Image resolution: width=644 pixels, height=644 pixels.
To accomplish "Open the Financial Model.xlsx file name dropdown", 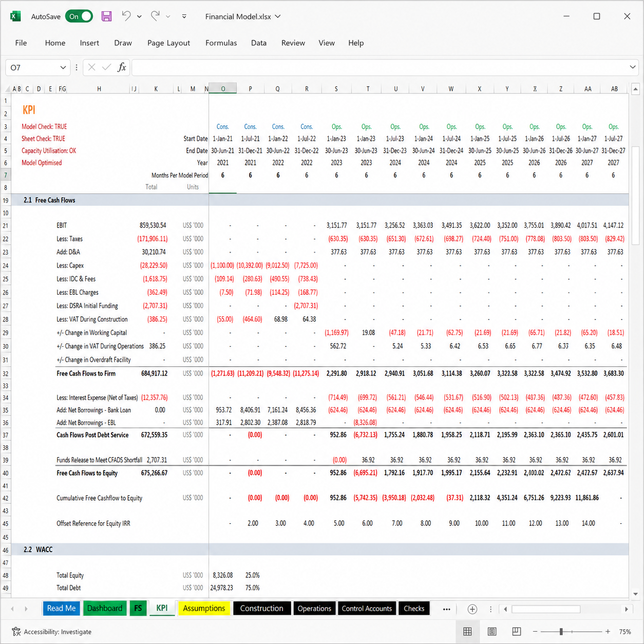I will 278,16.
